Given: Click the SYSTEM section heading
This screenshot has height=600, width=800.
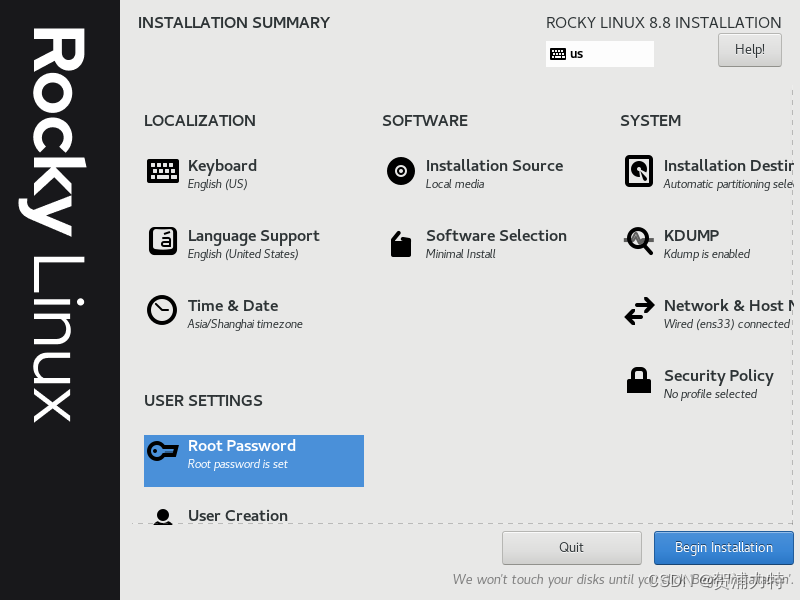Looking at the screenshot, I should point(651,121).
